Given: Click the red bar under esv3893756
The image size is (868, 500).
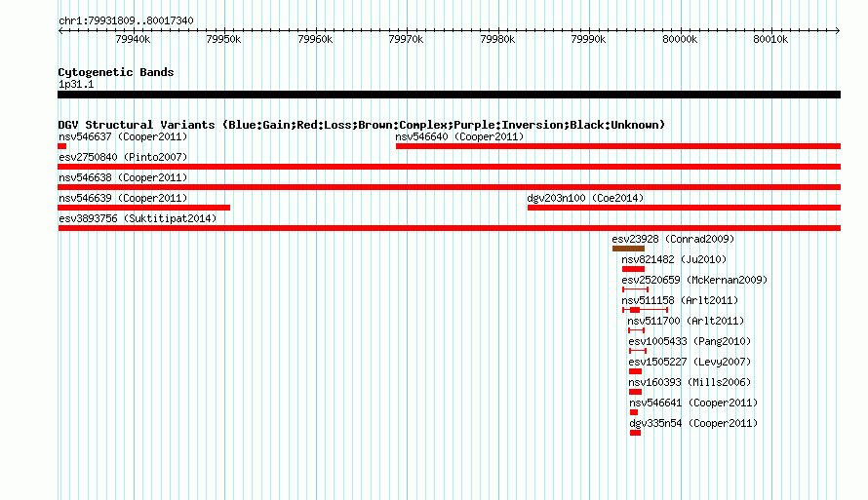Looking at the screenshot, I should [x=449, y=228].
